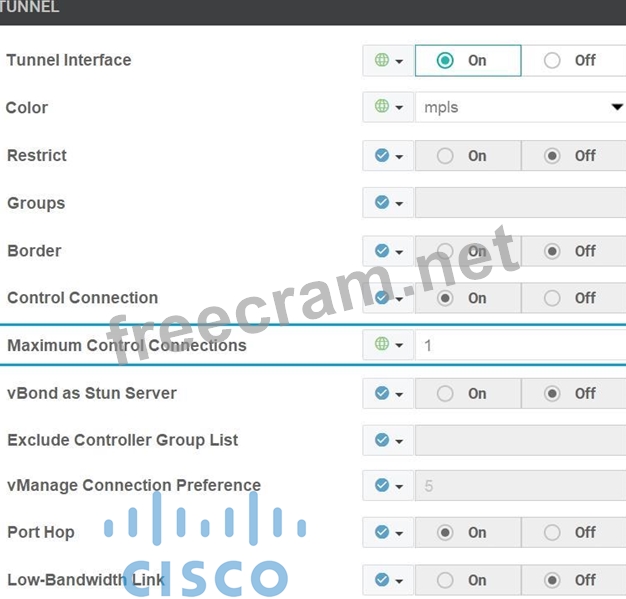The height and width of the screenshot is (599, 626).
Task: Click the default checkmark icon for Port Hop
Action: [x=381, y=532]
